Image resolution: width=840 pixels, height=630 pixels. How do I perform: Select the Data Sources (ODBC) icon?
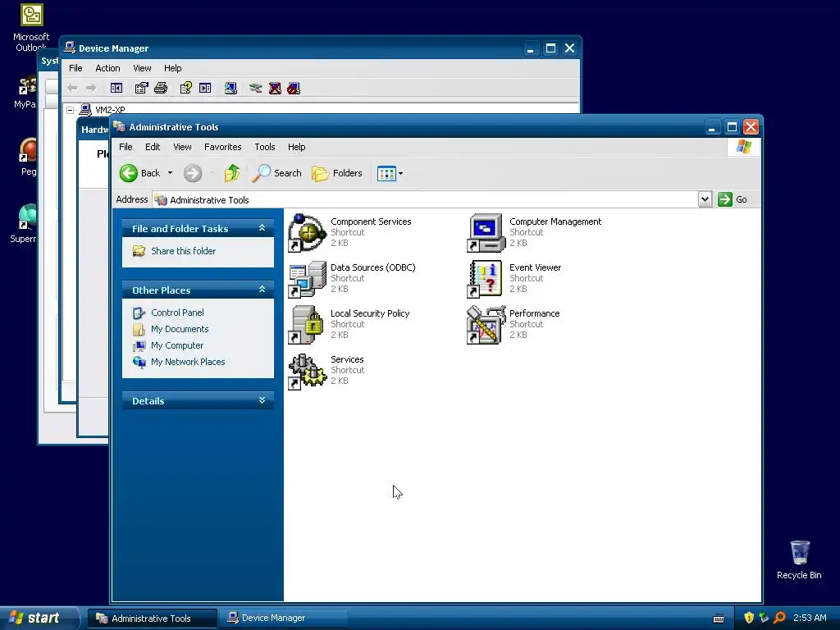click(x=307, y=279)
